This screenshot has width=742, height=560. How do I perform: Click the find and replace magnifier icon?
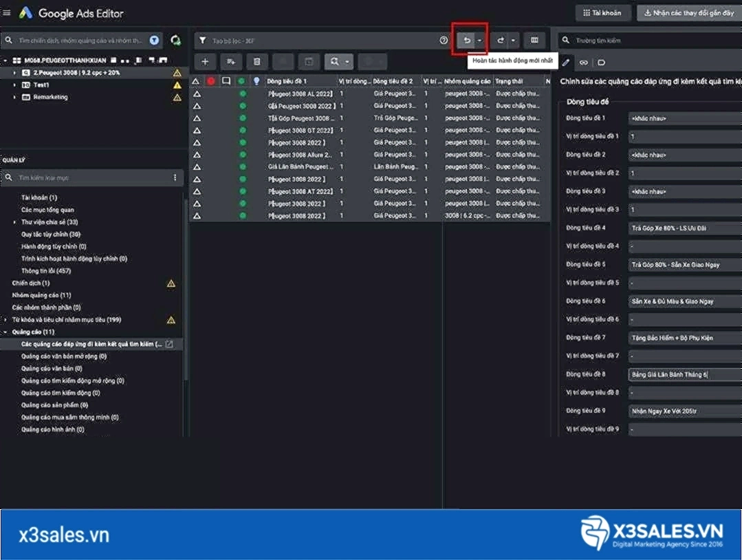pyautogui.click(x=335, y=61)
